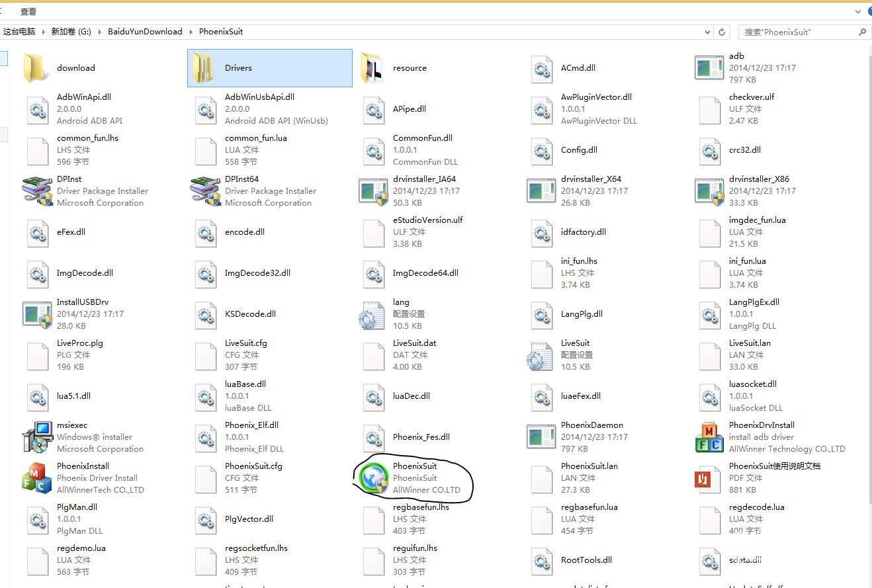Select the file name AdbWinApi.dll
This screenshot has height=588, width=872.
click(x=84, y=97)
